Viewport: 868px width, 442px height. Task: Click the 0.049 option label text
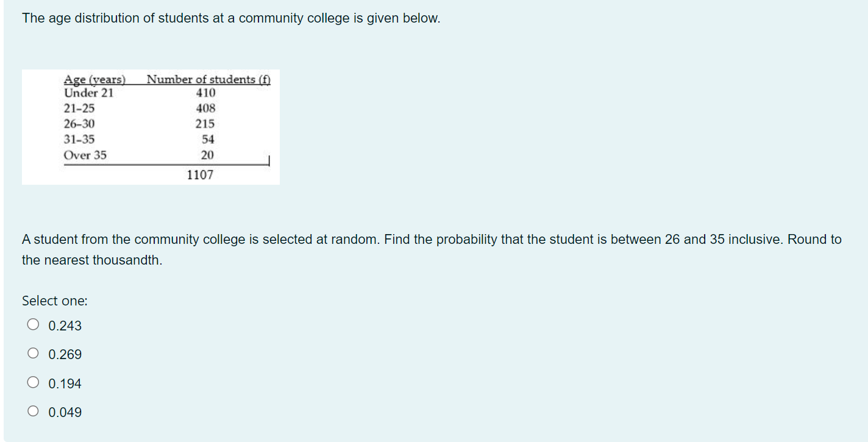pos(64,412)
